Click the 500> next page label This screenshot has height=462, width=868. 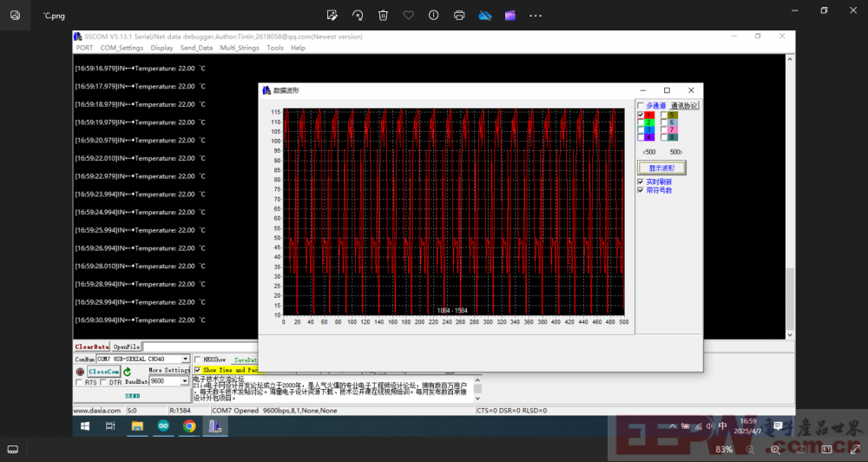point(676,152)
